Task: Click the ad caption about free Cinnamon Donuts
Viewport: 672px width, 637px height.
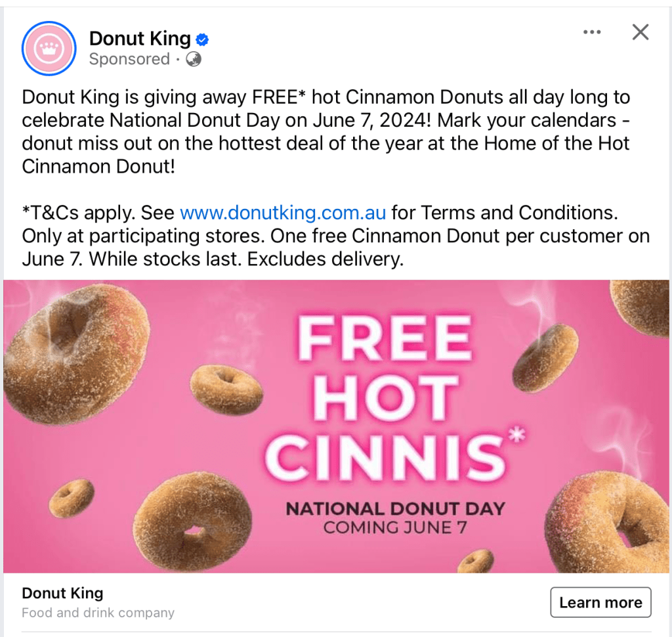Action: (x=326, y=131)
